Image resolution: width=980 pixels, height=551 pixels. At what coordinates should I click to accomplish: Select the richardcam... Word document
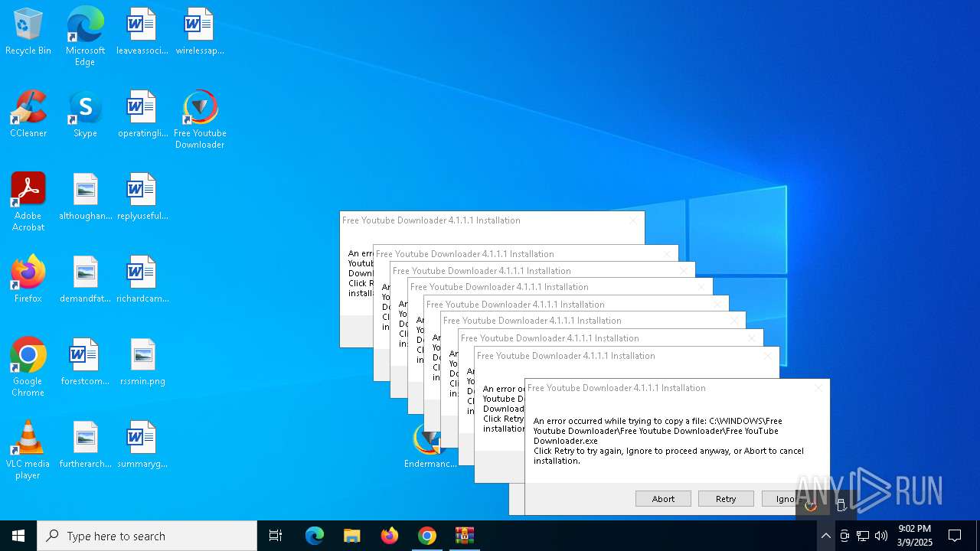[x=142, y=279]
